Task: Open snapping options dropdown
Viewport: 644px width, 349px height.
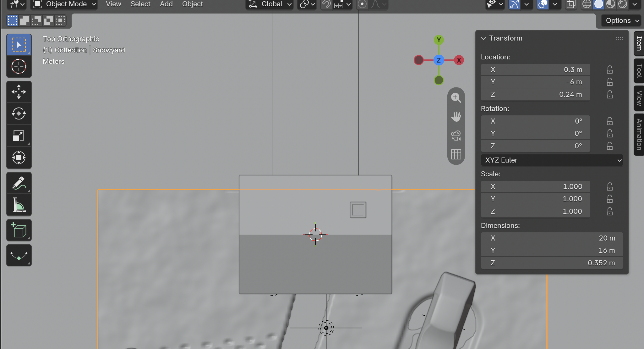Action: point(343,4)
